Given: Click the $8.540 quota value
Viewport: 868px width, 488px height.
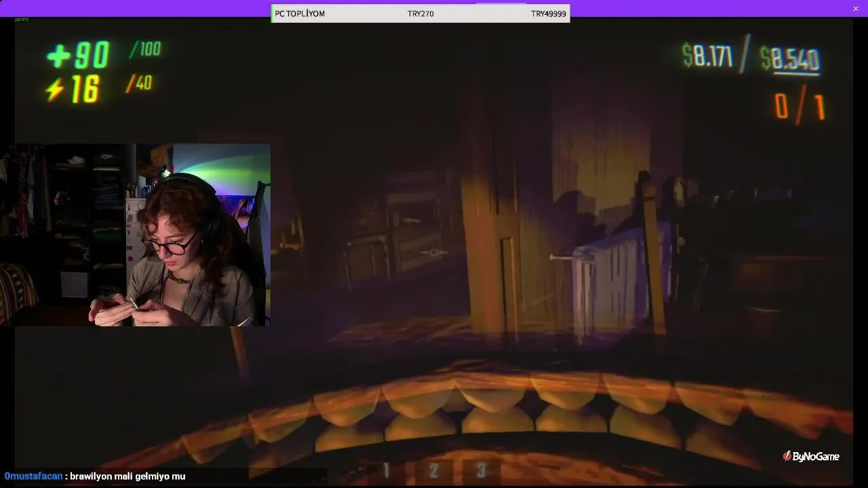Looking at the screenshot, I should click(789, 60).
